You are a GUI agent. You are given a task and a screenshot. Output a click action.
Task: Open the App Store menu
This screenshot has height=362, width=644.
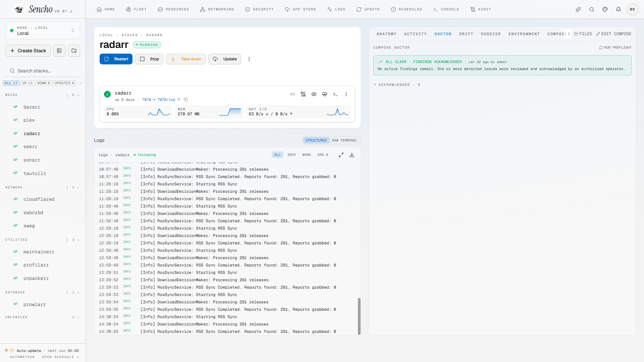click(300, 9)
